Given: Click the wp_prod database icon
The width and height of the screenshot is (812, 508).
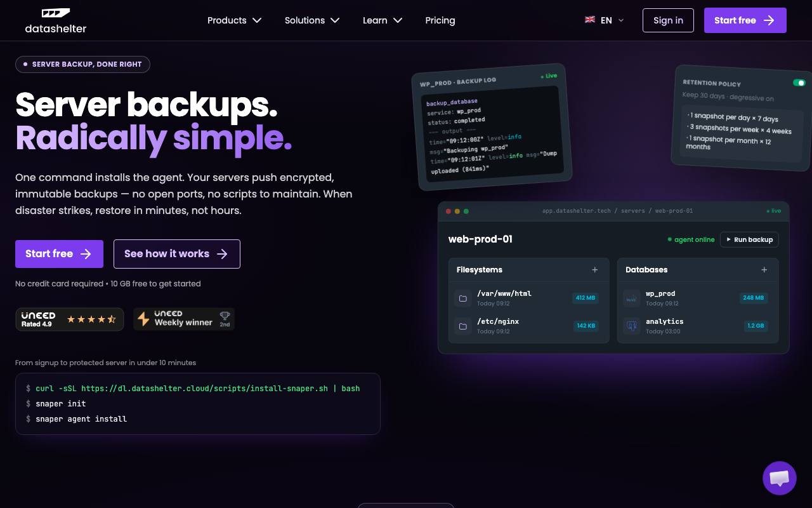Looking at the screenshot, I should click(631, 298).
